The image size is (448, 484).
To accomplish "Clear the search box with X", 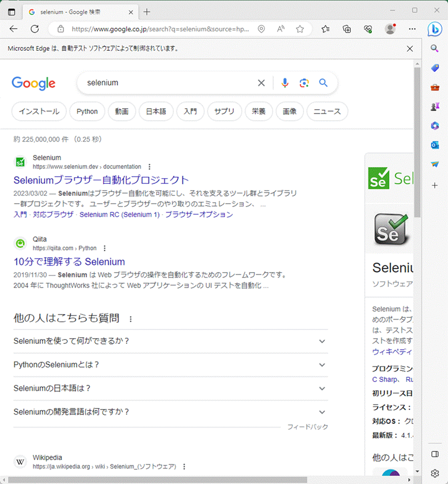I will pyautogui.click(x=262, y=83).
